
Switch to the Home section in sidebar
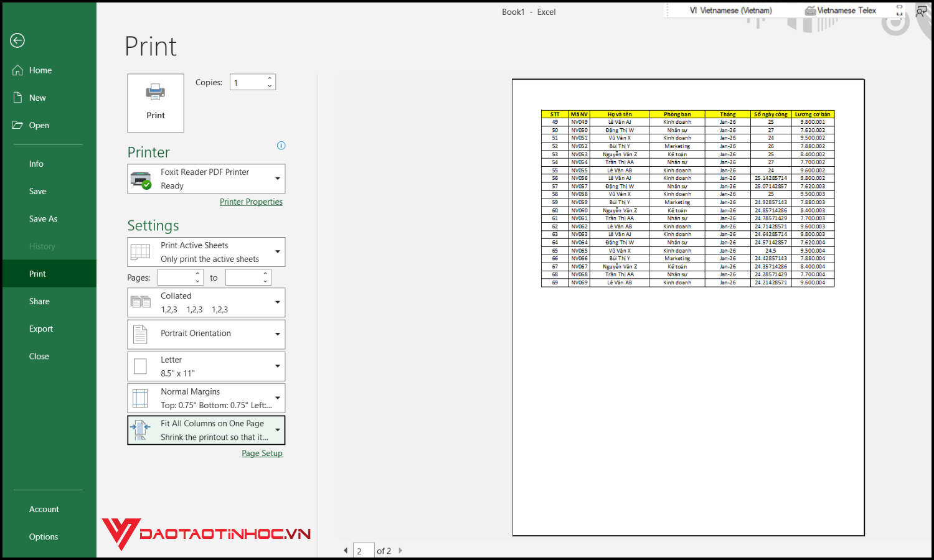point(39,70)
